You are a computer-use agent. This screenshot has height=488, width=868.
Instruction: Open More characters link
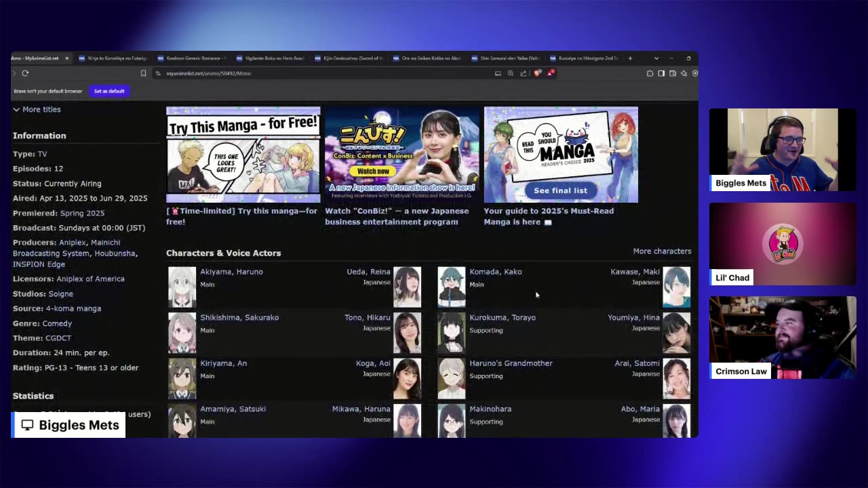point(662,251)
